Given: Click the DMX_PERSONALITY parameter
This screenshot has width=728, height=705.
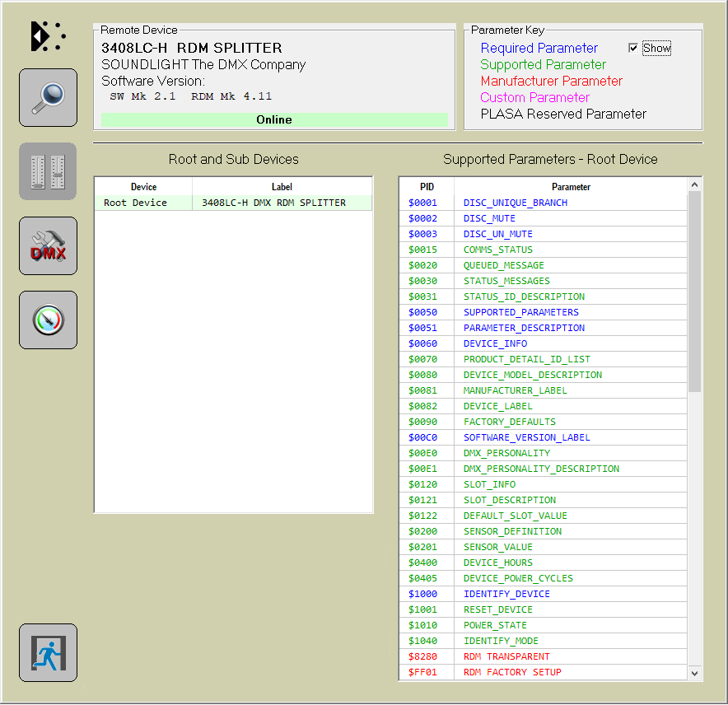Looking at the screenshot, I should (506, 453).
